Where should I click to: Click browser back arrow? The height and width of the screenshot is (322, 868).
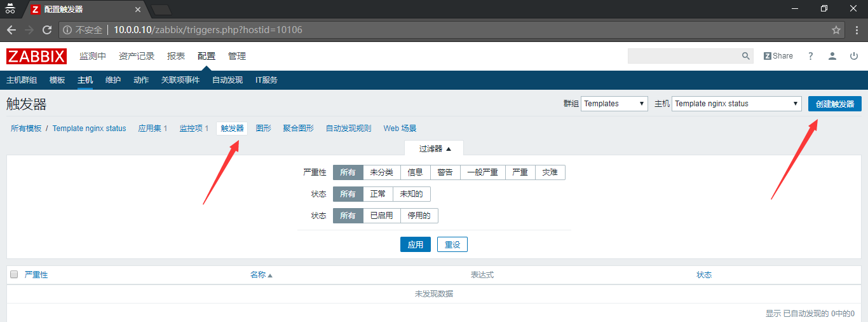click(11, 30)
